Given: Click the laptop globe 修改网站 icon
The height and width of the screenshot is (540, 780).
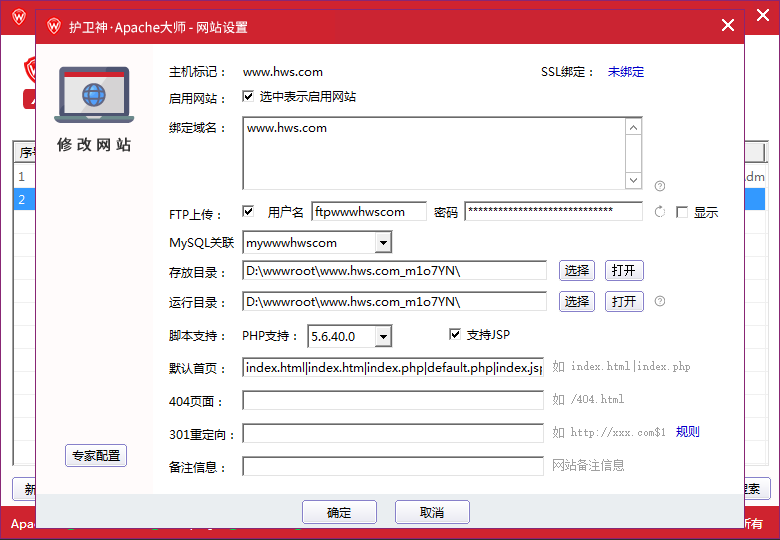Looking at the screenshot, I should (94, 94).
